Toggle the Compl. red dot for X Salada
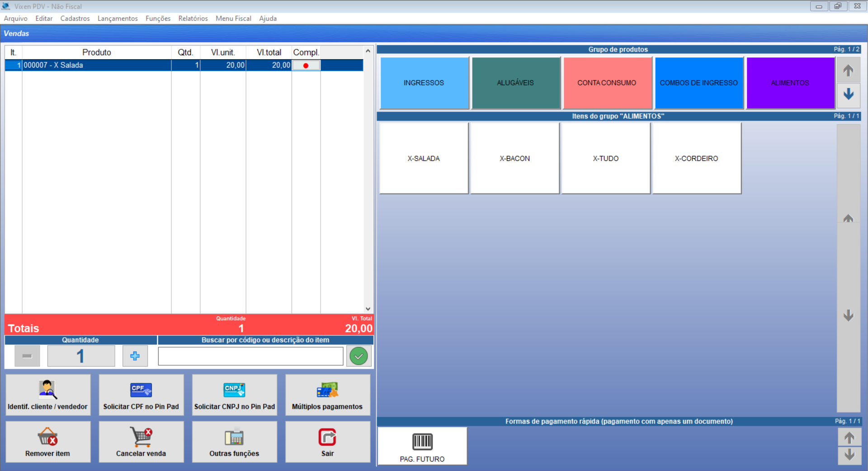The width and height of the screenshot is (868, 471). pyautogui.click(x=306, y=66)
